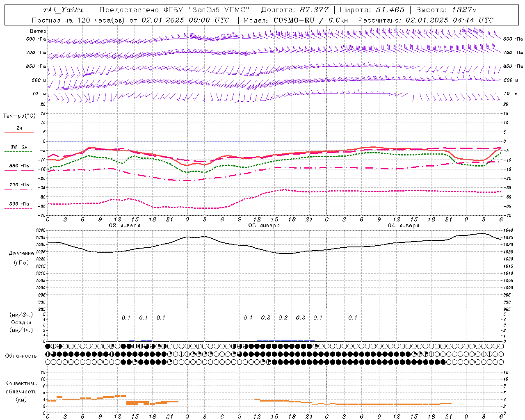Click the (мм/1ч.) precipitation unit label
525x420 pixels.
[x=21, y=330]
